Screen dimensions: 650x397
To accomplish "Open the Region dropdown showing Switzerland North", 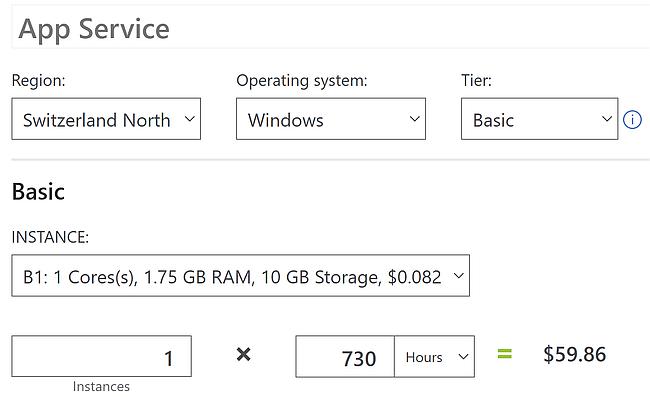I will point(106,119).
